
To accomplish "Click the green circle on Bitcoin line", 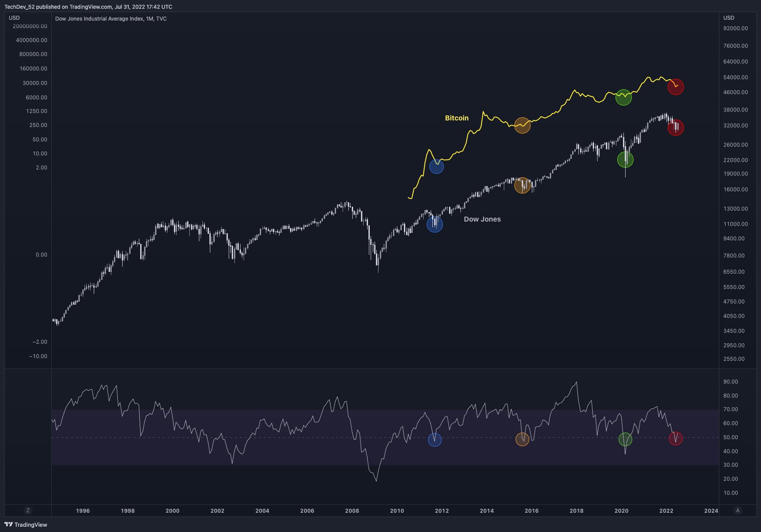I will coord(623,98).
